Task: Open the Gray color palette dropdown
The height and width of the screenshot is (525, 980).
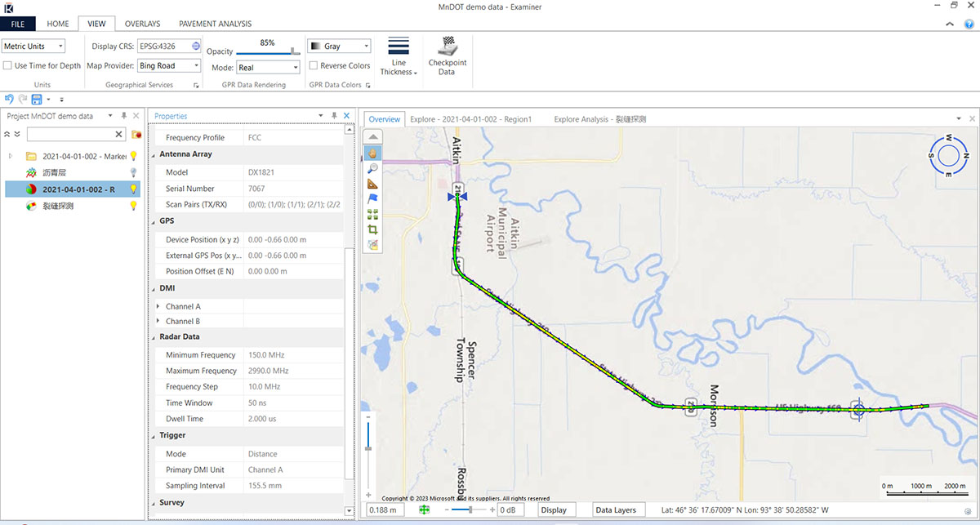Action: pyautogui.click(x=339, y=47)
